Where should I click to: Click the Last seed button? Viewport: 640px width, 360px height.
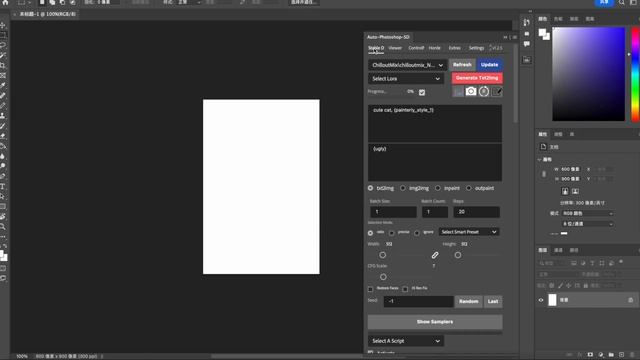493,302
